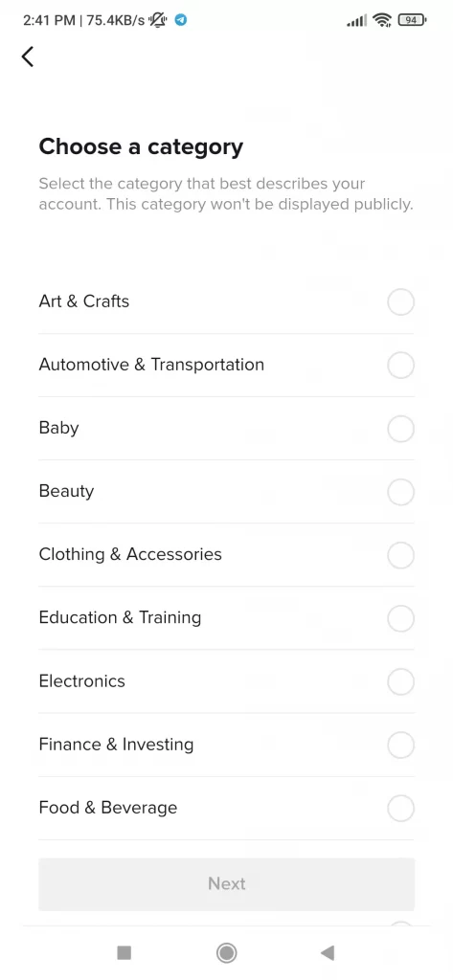Tap the Telegram notification icon in status bar
This screenshot has width=453, height=980.
[181, 20]
